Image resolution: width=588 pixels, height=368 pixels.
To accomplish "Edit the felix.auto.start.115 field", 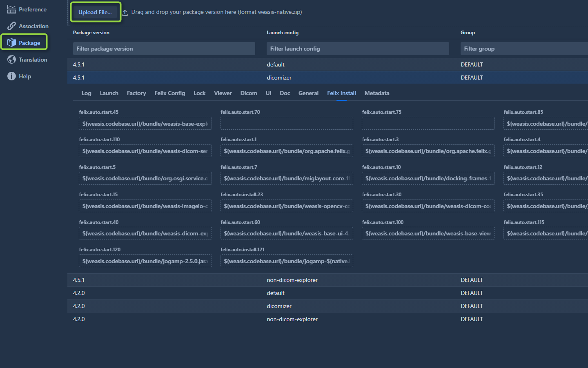I will tap(546, 233).
